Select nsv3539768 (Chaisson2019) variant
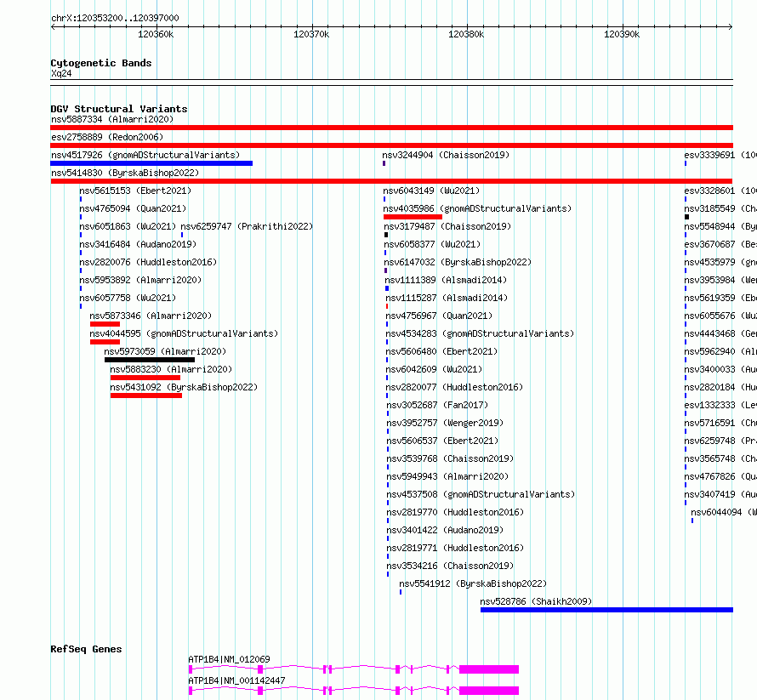The image size is (757, 700). [x=451, y=458]
